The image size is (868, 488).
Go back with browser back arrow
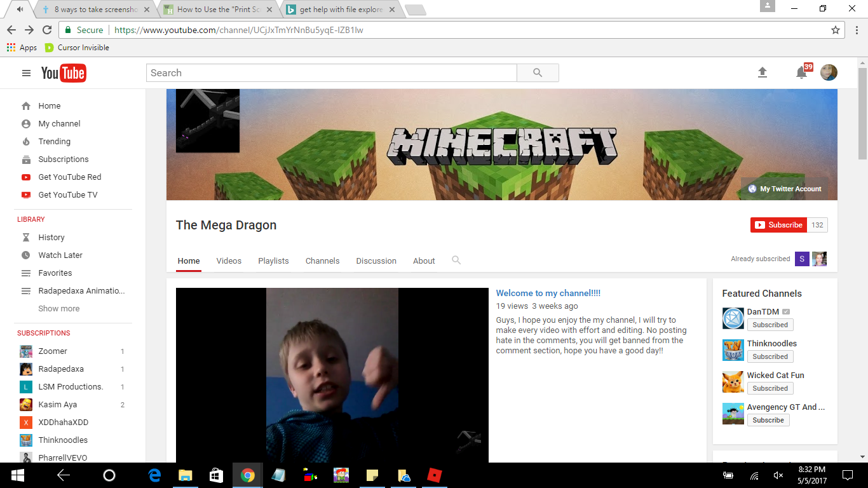pos(11,30)
